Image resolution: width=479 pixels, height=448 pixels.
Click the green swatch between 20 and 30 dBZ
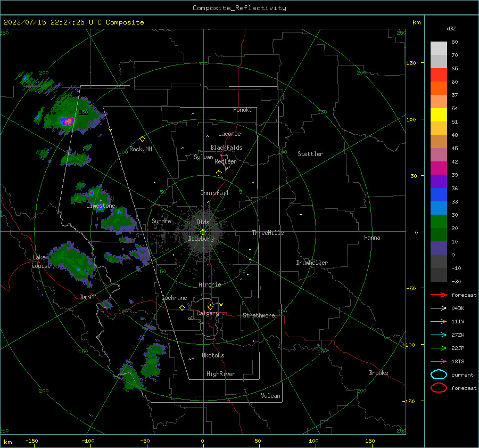click(x=439, y=222)
